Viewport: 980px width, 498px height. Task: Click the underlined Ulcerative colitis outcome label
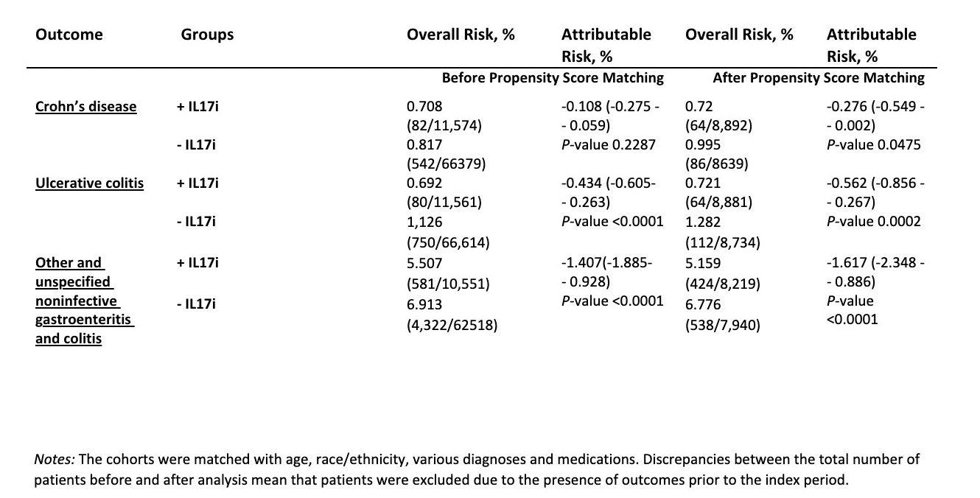click(89, 183)
